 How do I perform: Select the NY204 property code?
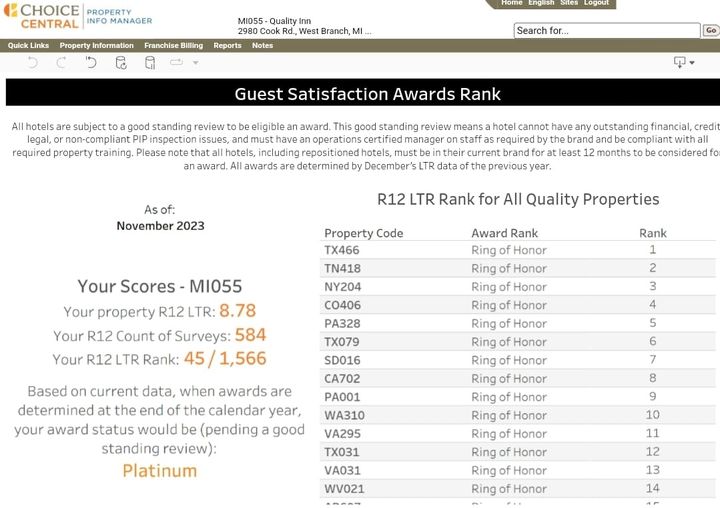(343, 287)
